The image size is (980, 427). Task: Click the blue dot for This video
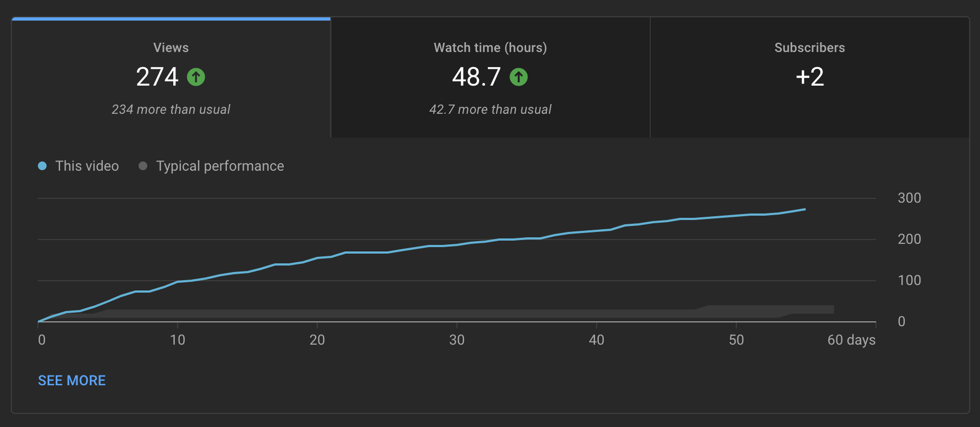click(x=42, y=166)
